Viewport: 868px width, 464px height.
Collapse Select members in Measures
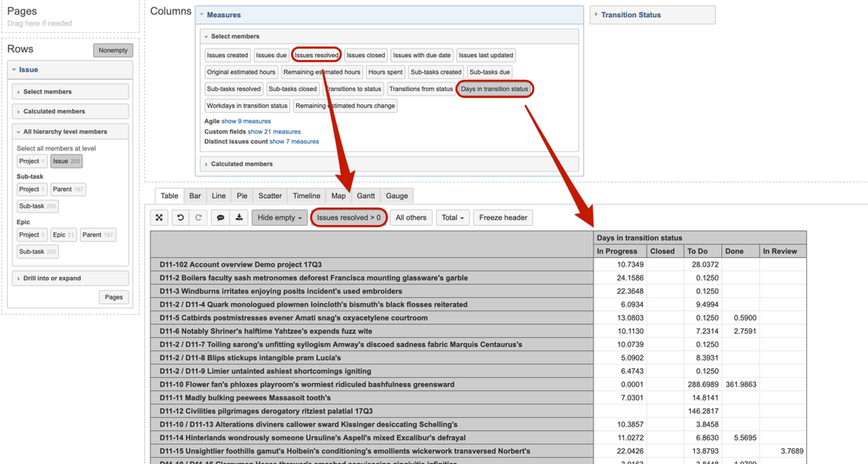[x=389, y=36]
